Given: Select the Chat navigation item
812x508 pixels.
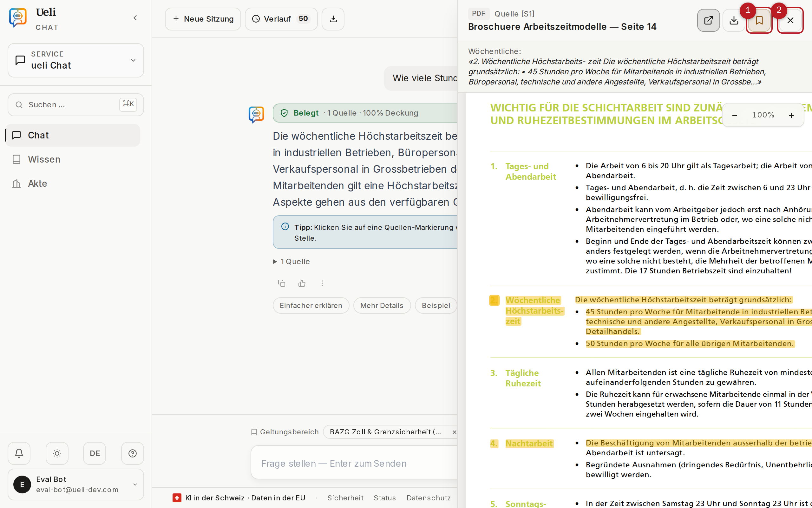Looking at the screenshot, I should 73,135.
